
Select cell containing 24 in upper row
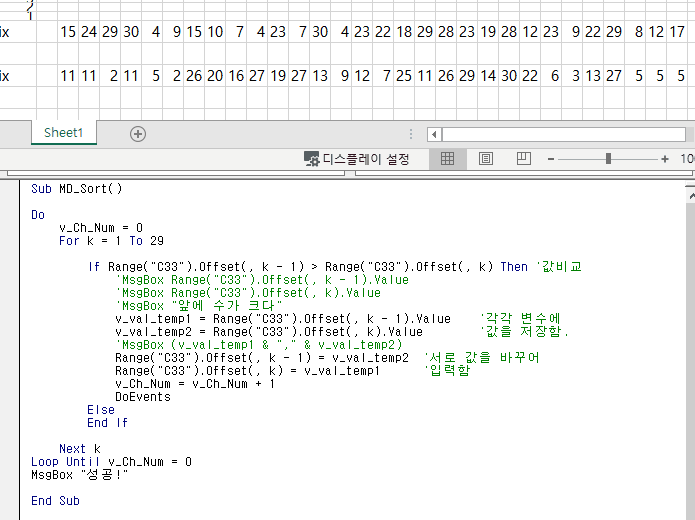[89, 32]
